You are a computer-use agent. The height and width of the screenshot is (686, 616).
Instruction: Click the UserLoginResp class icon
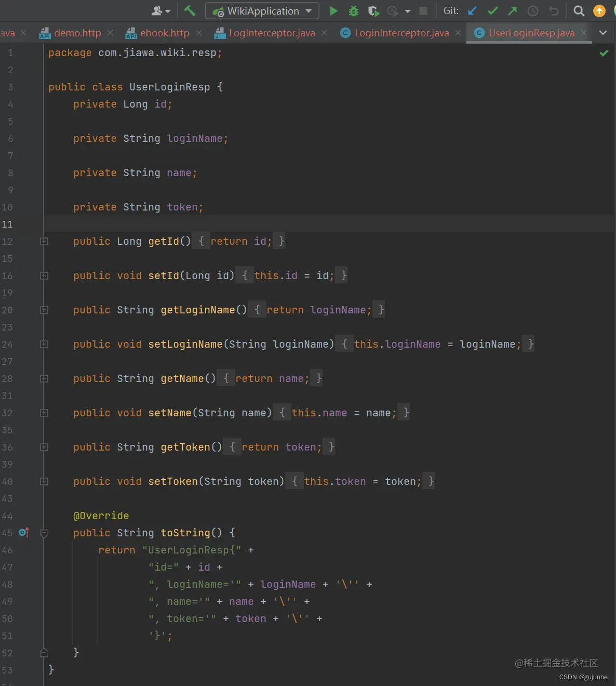tap(479, 33)
